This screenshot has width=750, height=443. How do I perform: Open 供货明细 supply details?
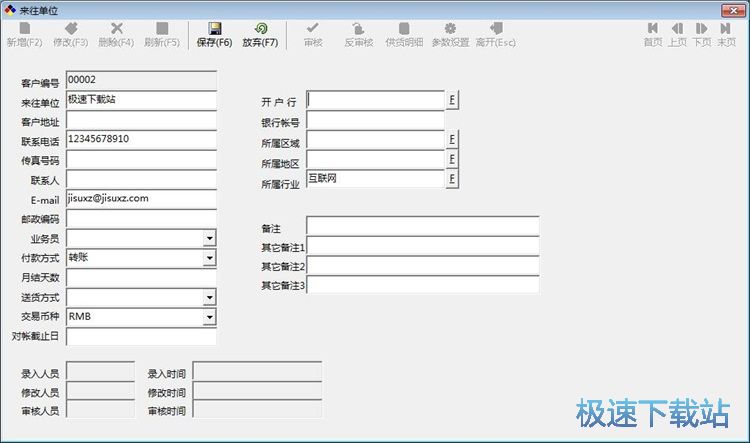404,34
